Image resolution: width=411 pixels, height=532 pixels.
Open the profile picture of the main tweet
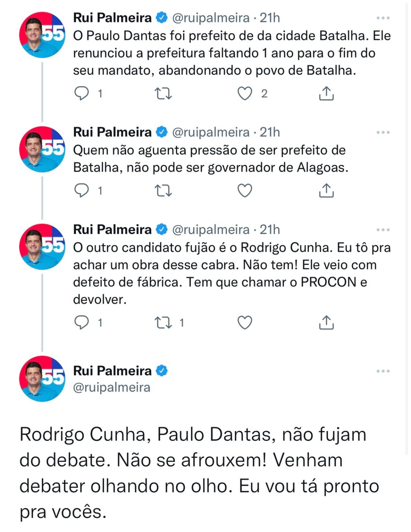tap(42, 379)
